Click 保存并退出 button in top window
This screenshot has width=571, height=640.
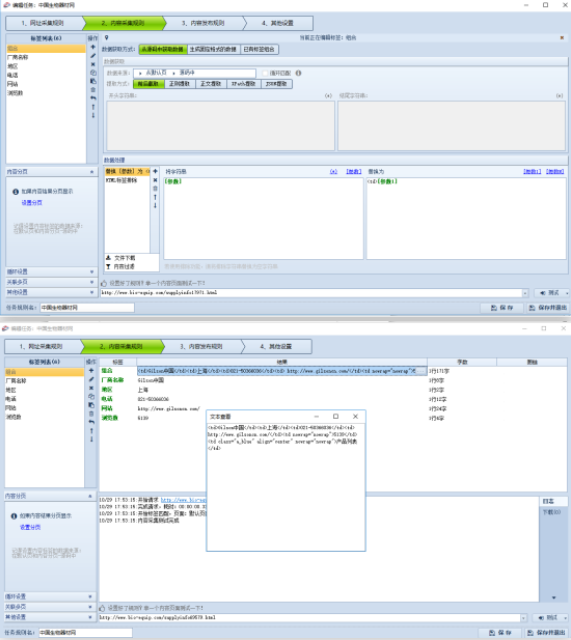click(x=548, y=308)
